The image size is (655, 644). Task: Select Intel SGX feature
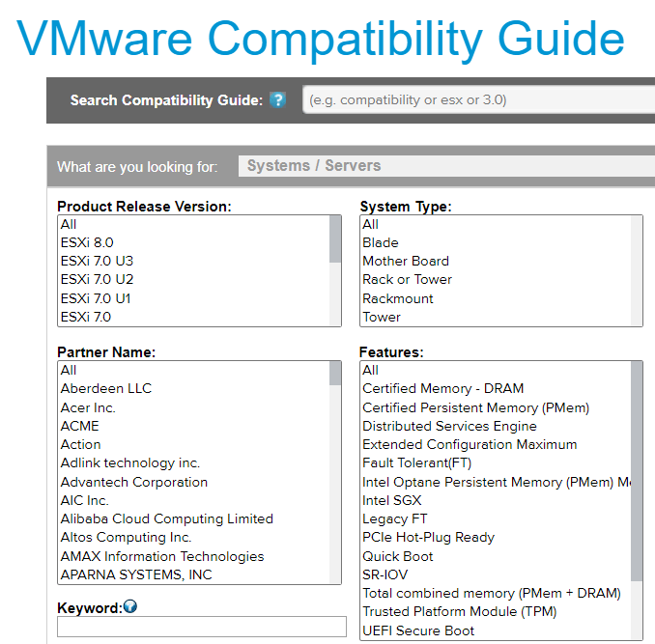point(496,500)
